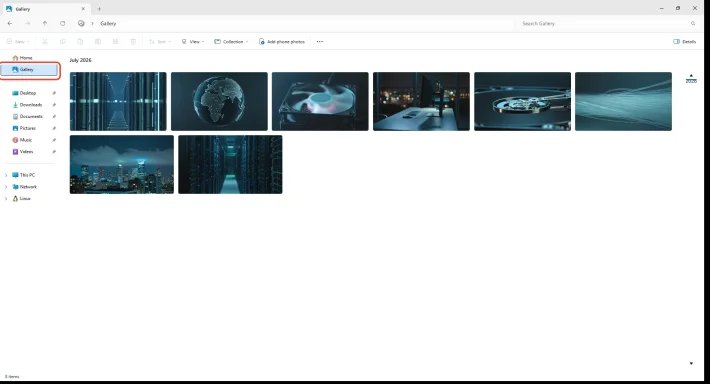This screenshot has height=384, width=710.
Task: Go back using the Back arrow
Action: coord(10,24)
